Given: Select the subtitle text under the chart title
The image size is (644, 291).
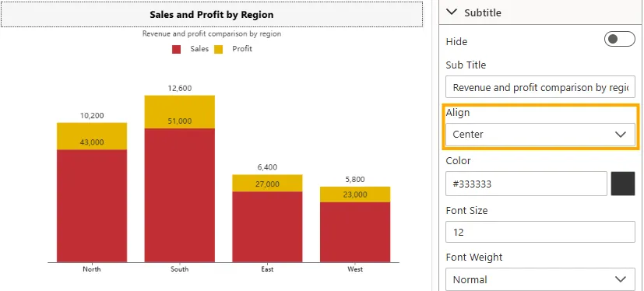Looking at the screenshot, I should 212,33.
